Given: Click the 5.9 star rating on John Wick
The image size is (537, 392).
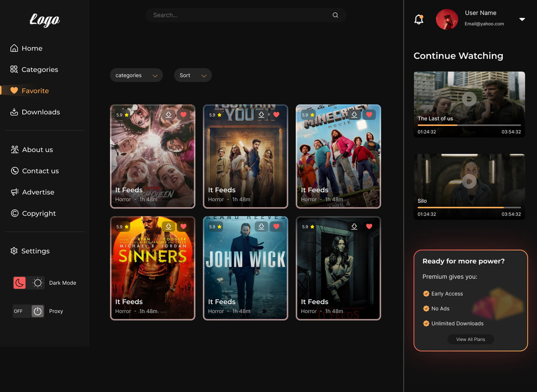Looking at the screenshot, I should click(215, 227).
